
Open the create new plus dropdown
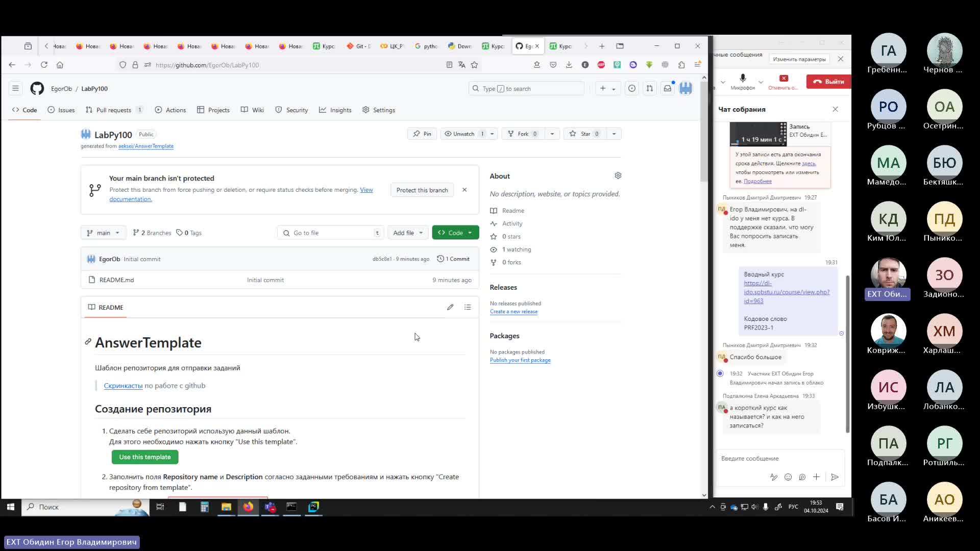click(607, 88)
